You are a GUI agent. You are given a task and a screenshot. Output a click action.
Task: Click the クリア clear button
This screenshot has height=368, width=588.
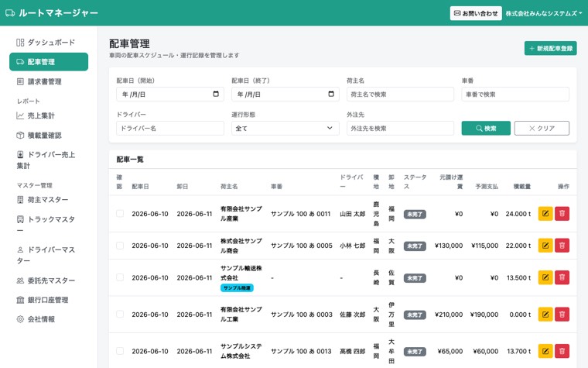542,128
